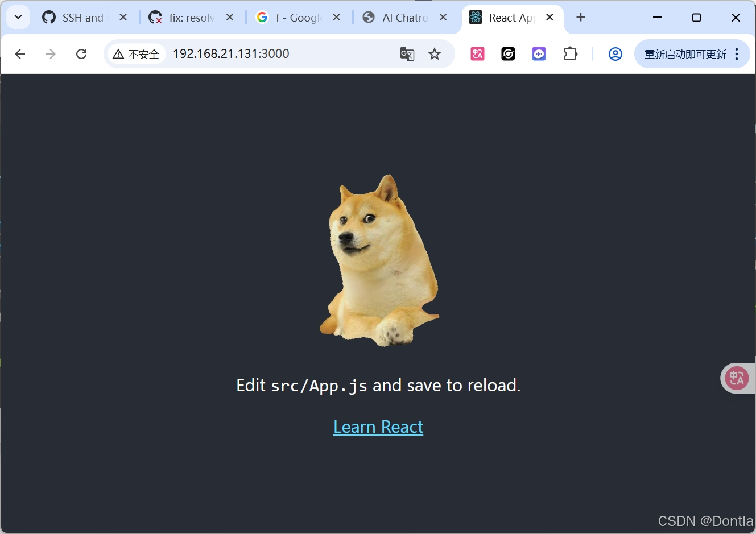Open the purple chat-bubble extension icon
The image size is (756, 534).
tap(539, 54)
